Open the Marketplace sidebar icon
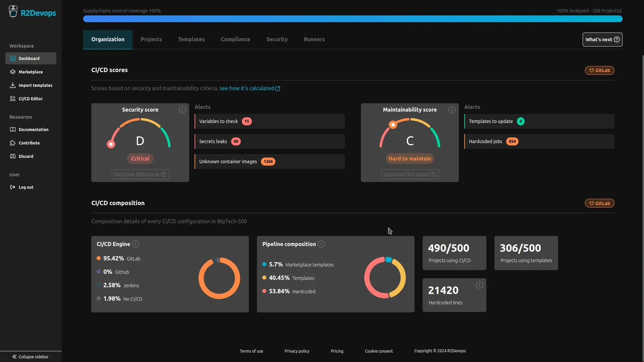644x362 pixels. coord(13,72)
